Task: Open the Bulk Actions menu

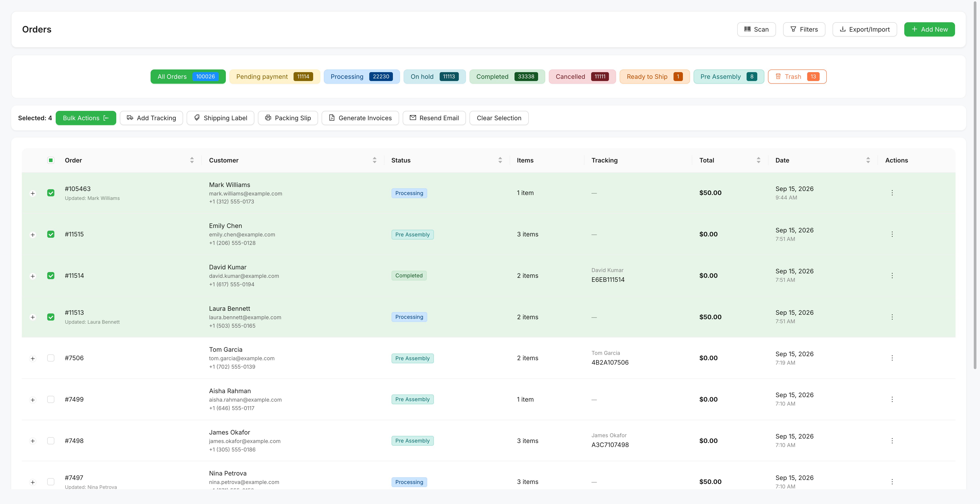Action: 86,118
